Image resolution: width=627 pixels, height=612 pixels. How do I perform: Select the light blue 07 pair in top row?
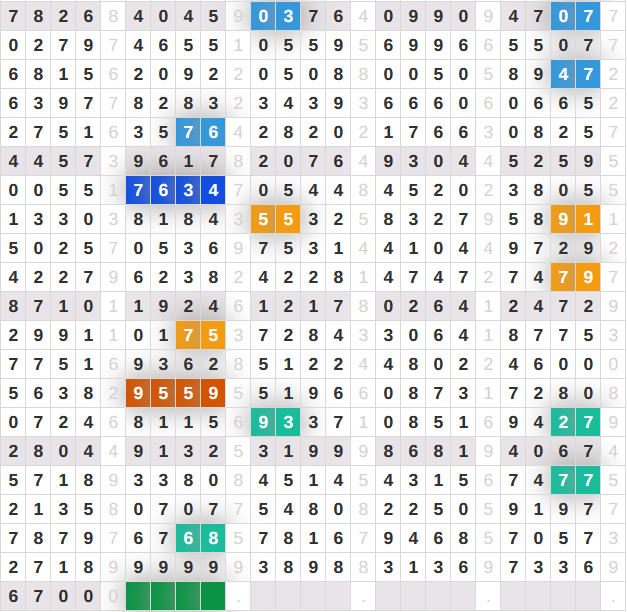click(x=575, y=16)
